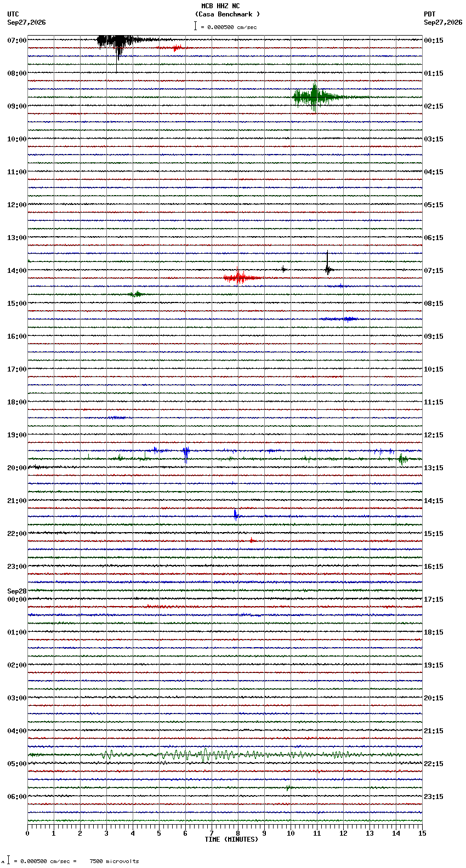
Task: Click the '17:15' PDT time label
Action: [434, 599]
